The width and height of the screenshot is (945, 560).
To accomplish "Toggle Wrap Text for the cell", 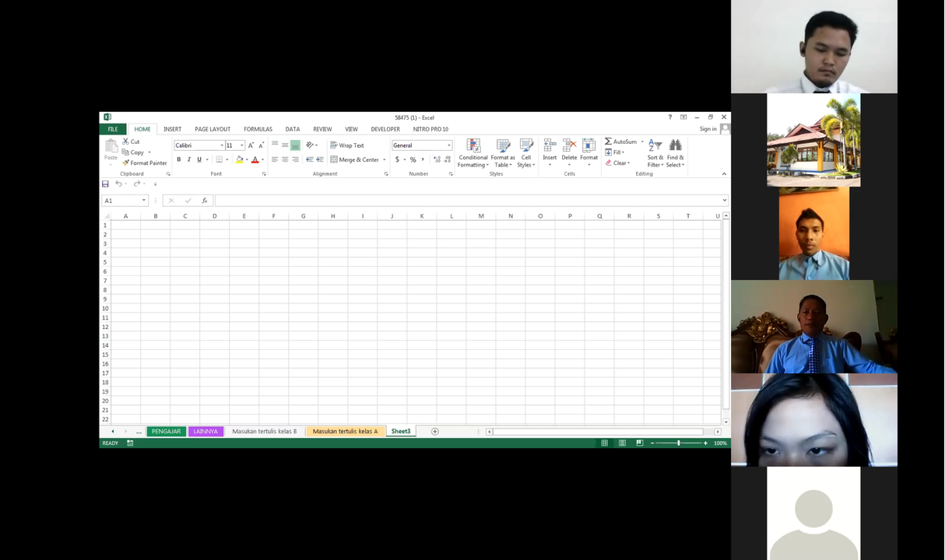I will 346,145.
